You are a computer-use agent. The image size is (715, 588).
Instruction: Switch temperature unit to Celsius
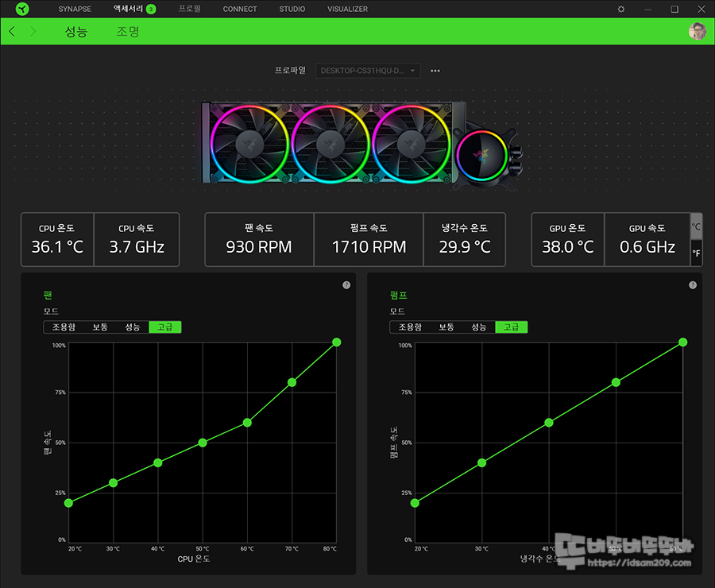[x=696, y=226]
